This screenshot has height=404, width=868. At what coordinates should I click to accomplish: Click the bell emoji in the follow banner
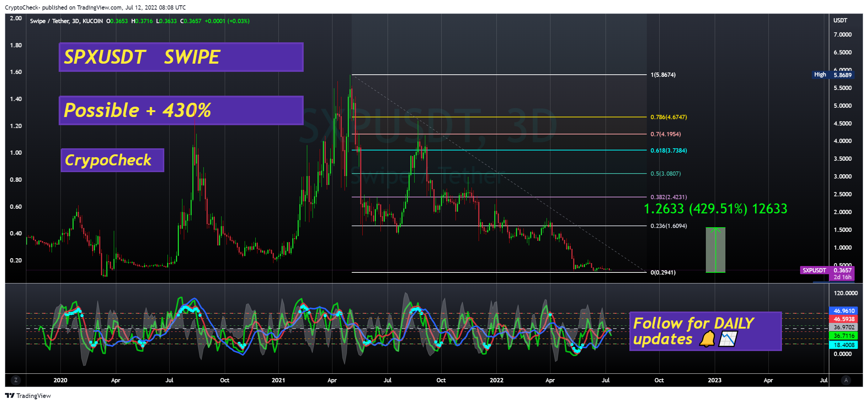(707, 339)
